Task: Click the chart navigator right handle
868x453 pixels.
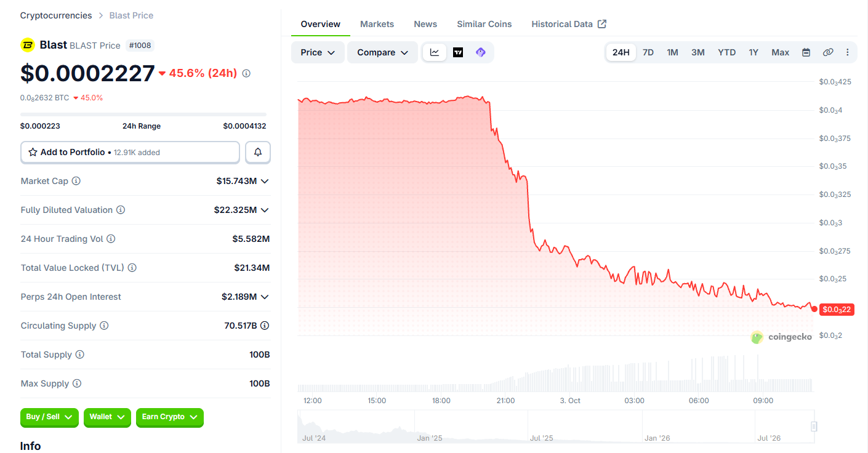Action: pos(814,426)
